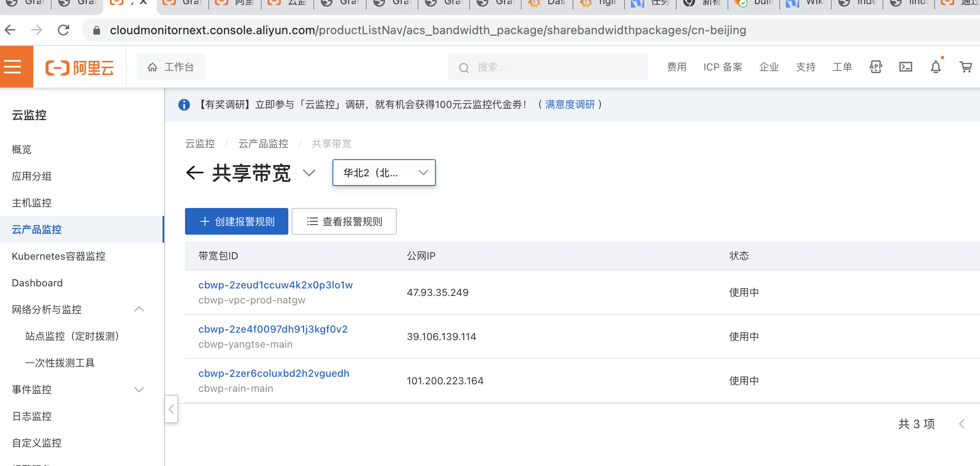Launch Cloud Shell terminal icon
980x466 pixels.
[906, 67]
